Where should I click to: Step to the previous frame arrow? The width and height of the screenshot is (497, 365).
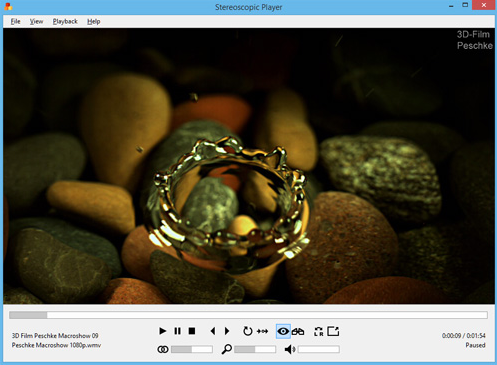pyautogui.click(x=213, y=331)
